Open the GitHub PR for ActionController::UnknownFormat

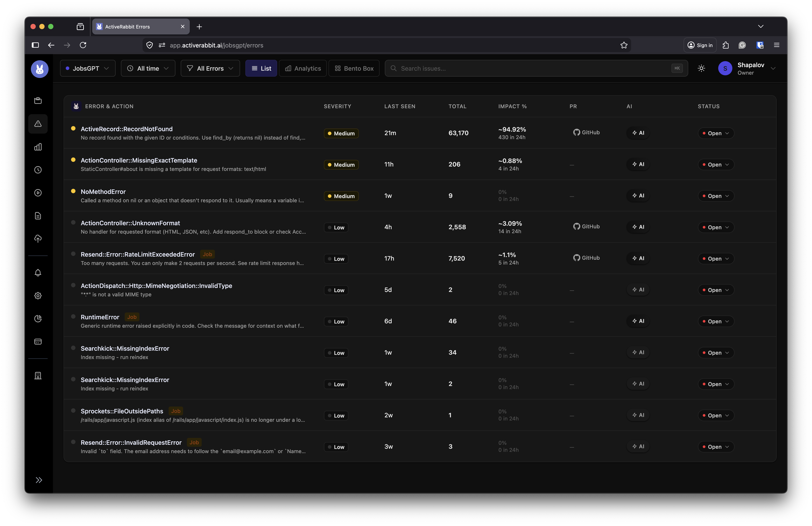586,227
